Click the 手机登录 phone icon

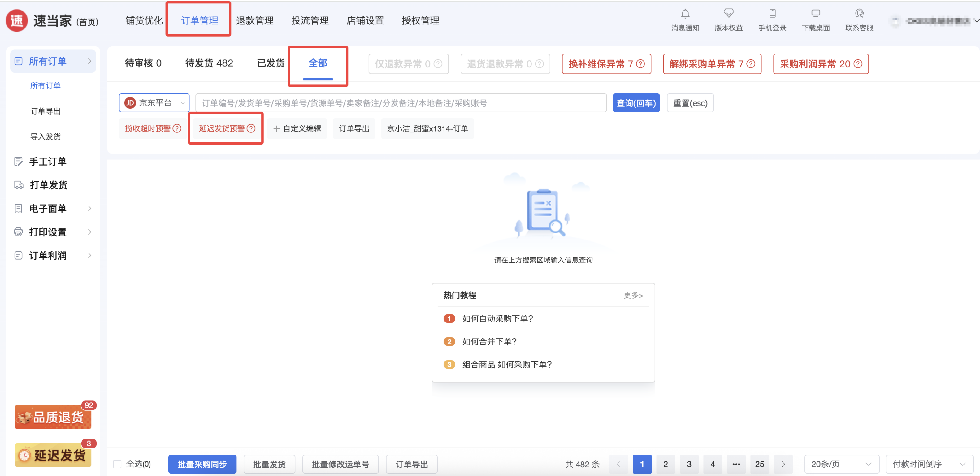tap(772, 14)
